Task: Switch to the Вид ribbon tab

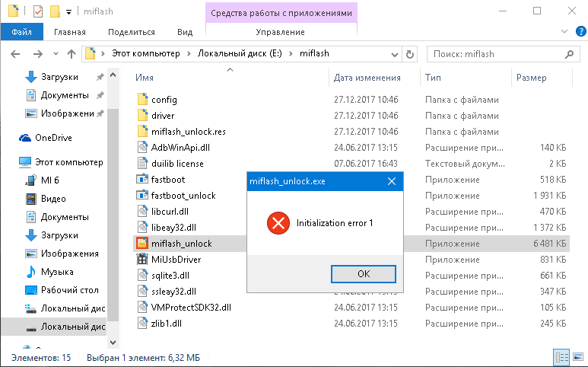Action: point(185,32)
